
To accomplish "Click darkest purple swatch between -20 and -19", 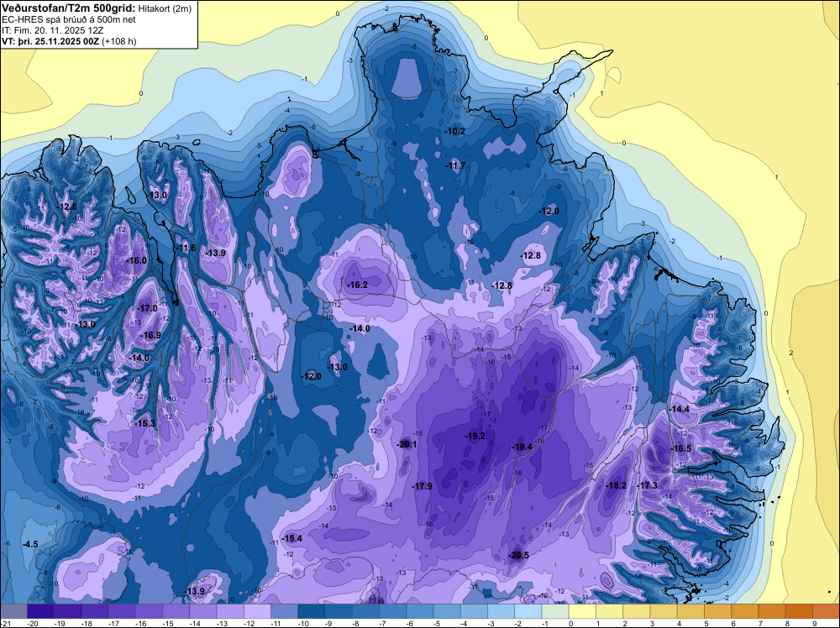I will click(x=40, y=611).
